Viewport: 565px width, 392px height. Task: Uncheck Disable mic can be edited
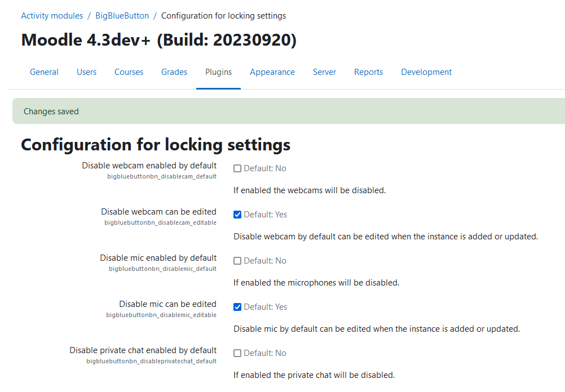[x=237, y=307]
